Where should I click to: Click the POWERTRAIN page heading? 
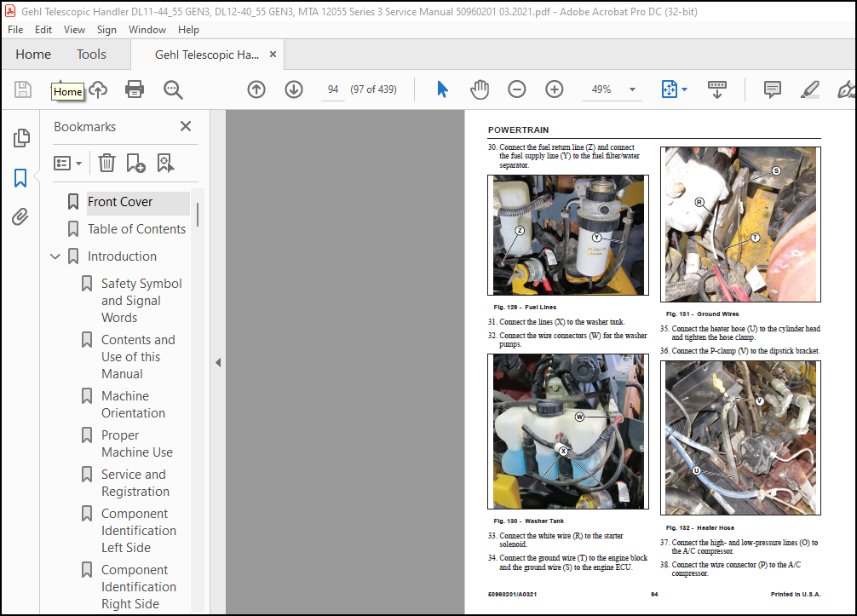[x=518, y=130]
